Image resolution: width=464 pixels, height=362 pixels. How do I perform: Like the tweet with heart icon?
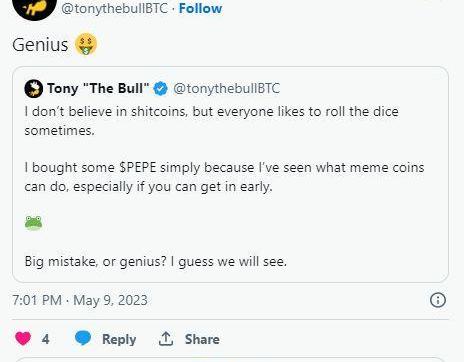[x=23, y=339]
